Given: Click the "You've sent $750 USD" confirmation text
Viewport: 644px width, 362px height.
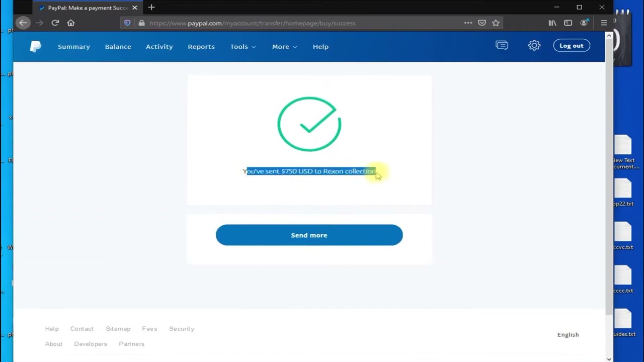Looking at the screenshot, I should (309, 171).
